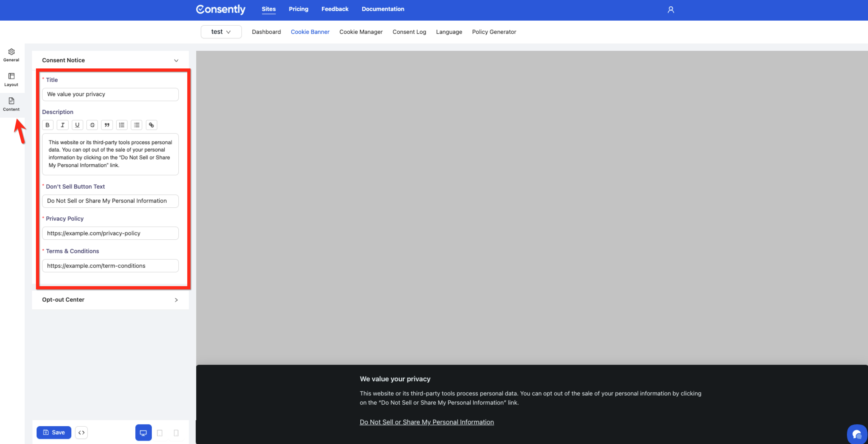The image size is (868, 444).
Task: Select the Content sidebar panel
Action: pos(11,104)
